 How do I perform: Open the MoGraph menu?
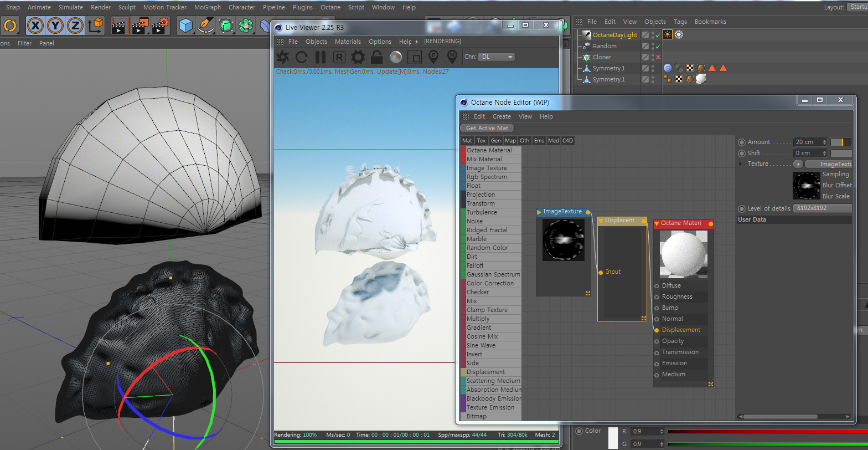point(207,7)
